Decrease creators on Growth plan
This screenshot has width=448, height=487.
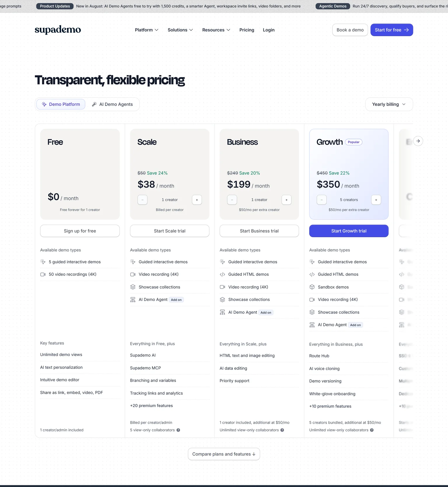coord(321,200)
